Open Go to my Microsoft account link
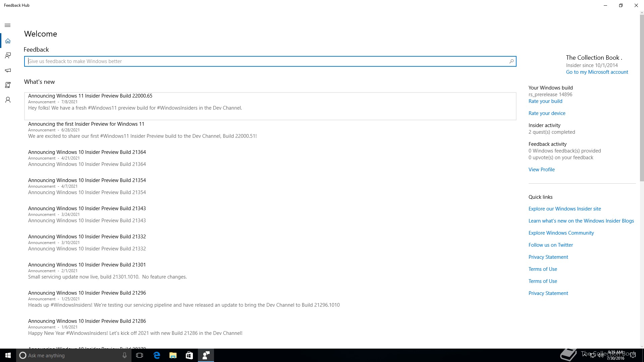Image resolution: width=644 pixels, height=362 pixels. click(597, 72)
